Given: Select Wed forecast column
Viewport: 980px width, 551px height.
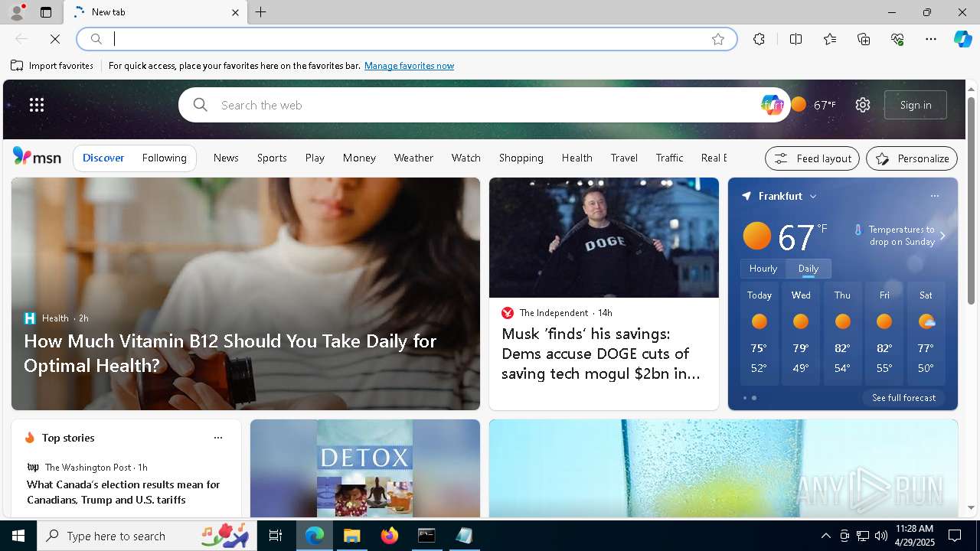Looking at the screenshot, I should (x=801, y=334).
